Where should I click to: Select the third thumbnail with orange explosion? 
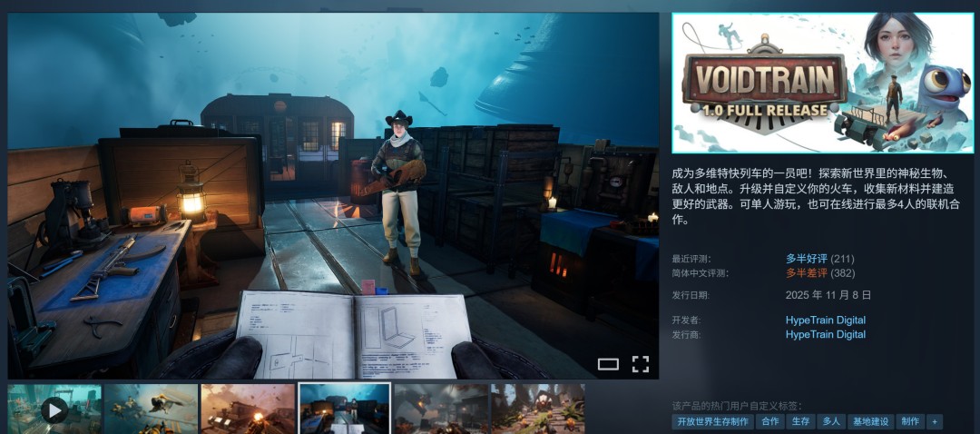248,409
